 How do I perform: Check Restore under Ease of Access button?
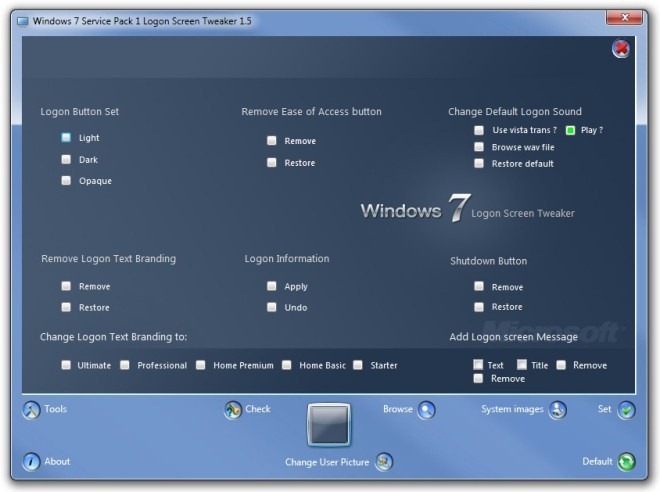[x=272, y=162]
